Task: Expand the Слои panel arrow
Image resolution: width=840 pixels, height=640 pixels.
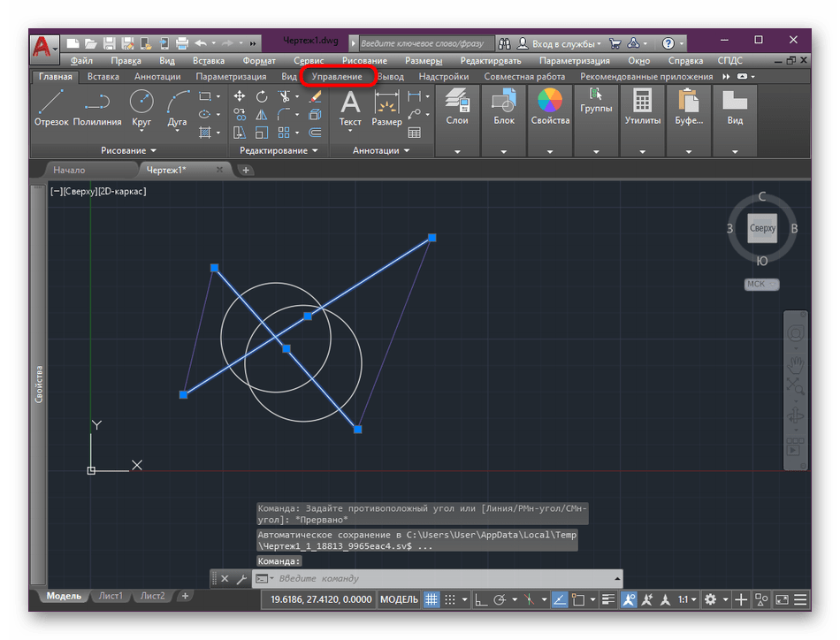Action: click(x=457, y=152)
